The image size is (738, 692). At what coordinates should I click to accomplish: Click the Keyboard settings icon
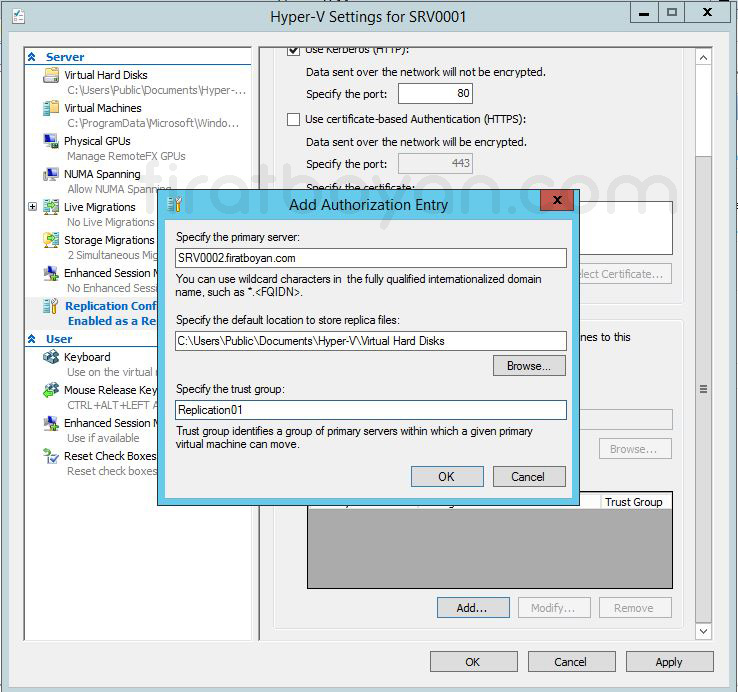[x=51, y=357]
